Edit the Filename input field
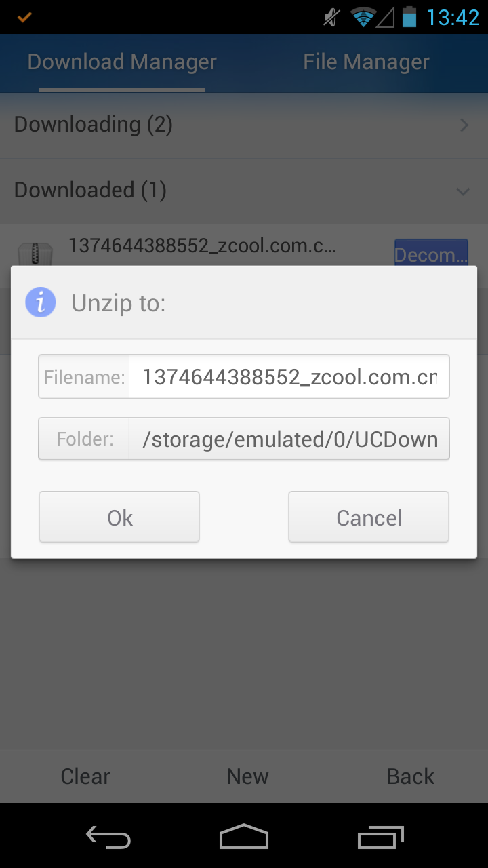Image resolution: width=488 pixels, height=868 pixels. 289,376
